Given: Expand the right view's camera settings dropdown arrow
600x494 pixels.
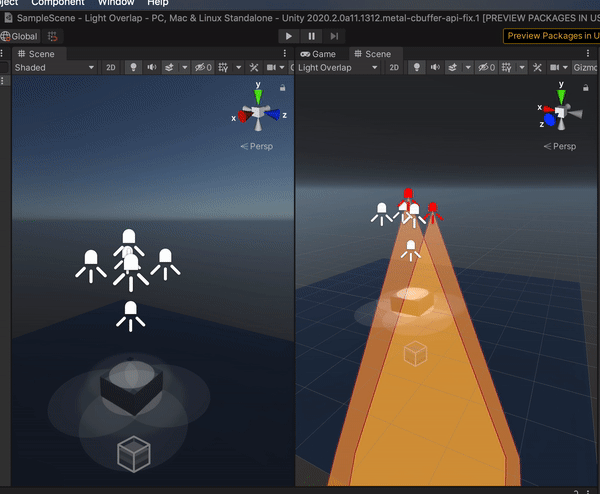Looking at the screenshot, I should click(x=565, y=68).
